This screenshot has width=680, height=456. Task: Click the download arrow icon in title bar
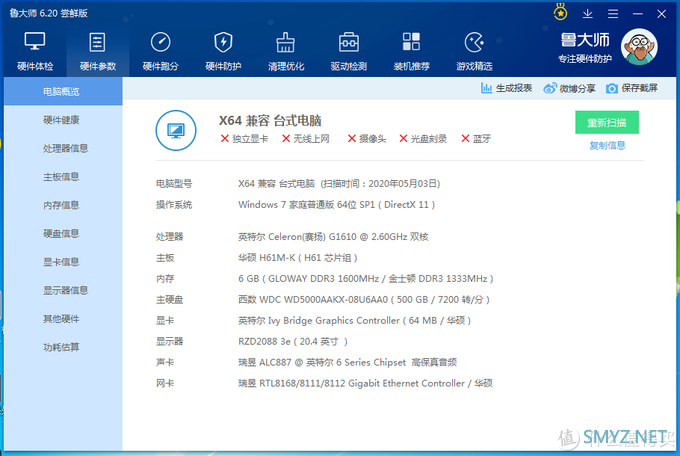(x=588, y=14)
